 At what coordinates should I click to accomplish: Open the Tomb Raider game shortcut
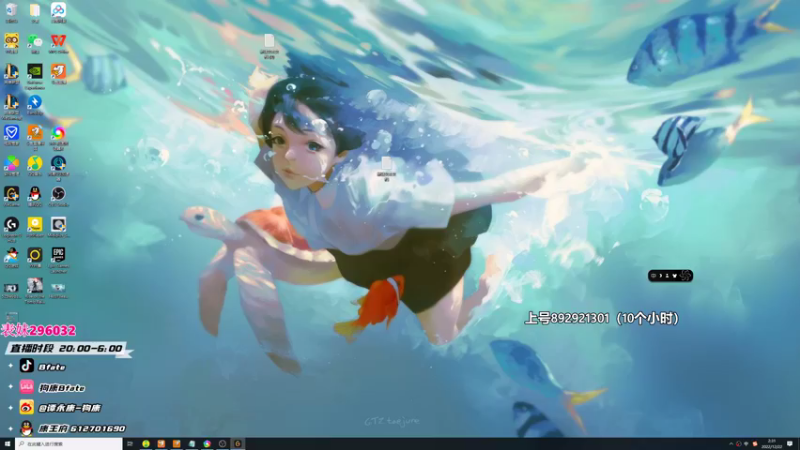pyautogui.click(x=35, y=286)
